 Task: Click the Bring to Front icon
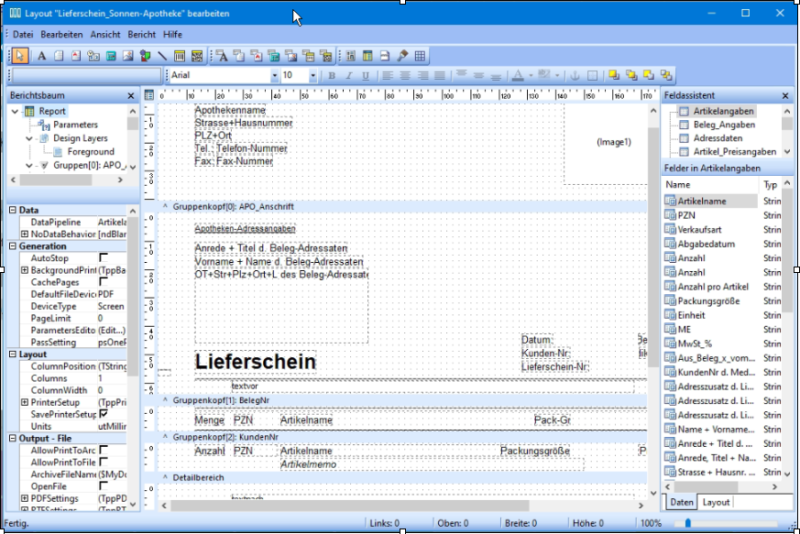click(613, 75)
